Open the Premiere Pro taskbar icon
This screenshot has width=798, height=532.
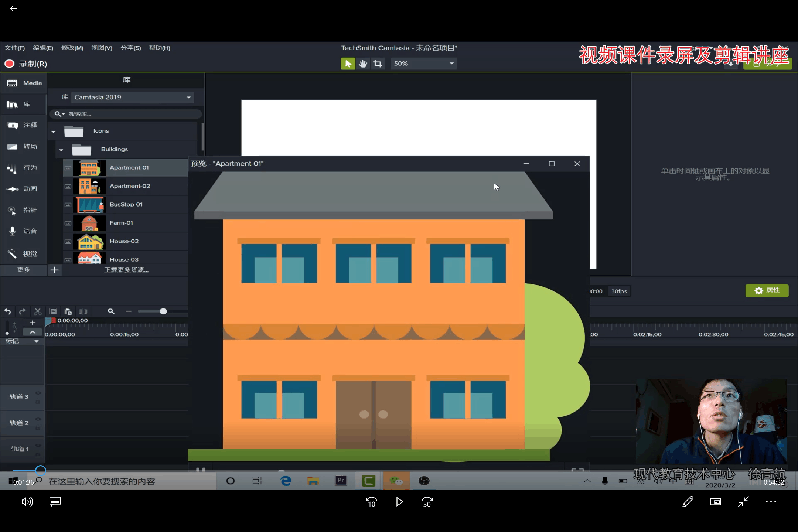(x=341, y=481)
